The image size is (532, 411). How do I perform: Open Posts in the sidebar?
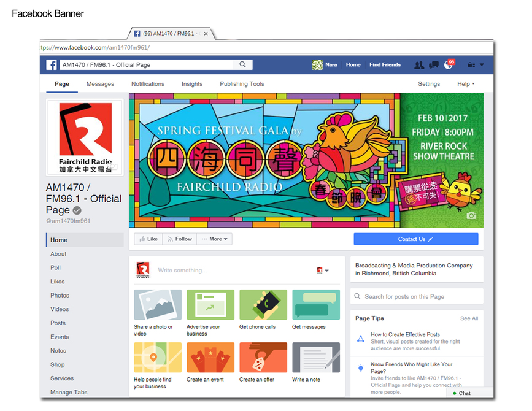(58, 323)
